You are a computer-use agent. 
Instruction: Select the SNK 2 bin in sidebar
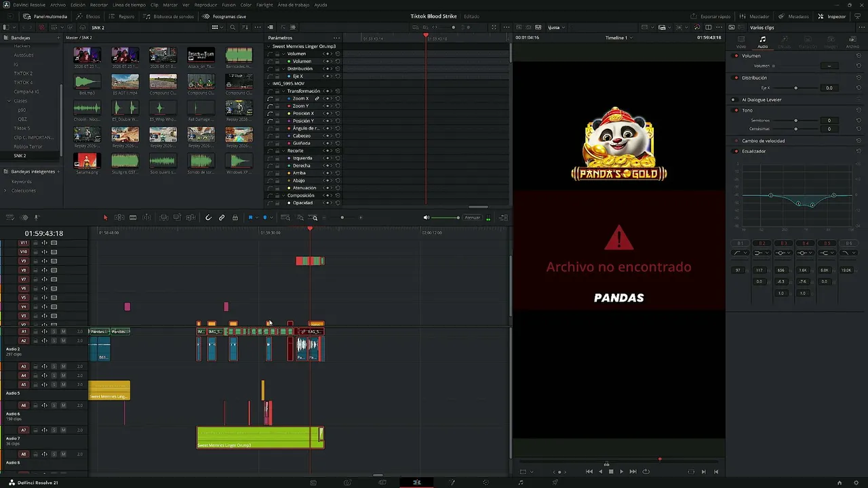point(20,156)
